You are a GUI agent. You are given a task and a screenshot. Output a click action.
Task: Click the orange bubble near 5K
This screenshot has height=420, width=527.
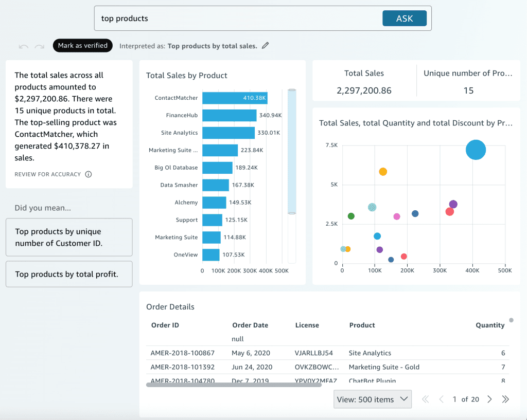point(383,172)
